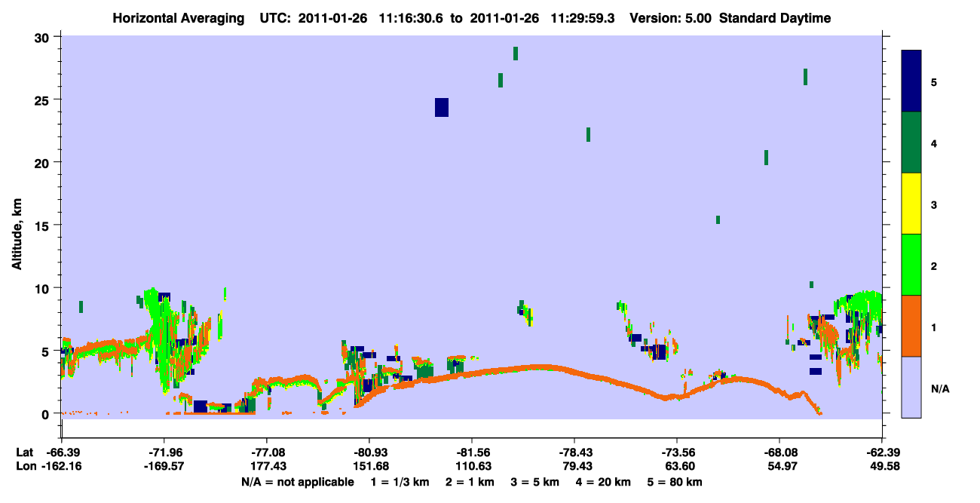Click legend text '2 = 1 km'
Viewport: 980px width, 503px height.
click(471, 482)
